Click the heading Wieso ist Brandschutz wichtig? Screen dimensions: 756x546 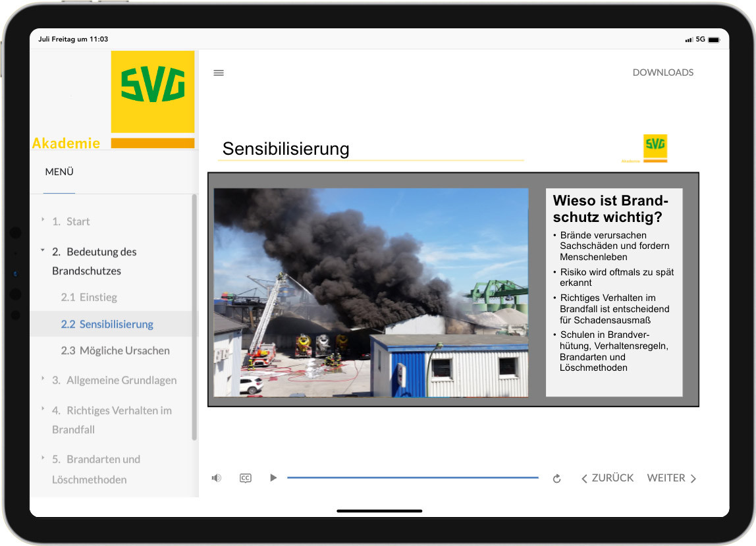(610, 208)
